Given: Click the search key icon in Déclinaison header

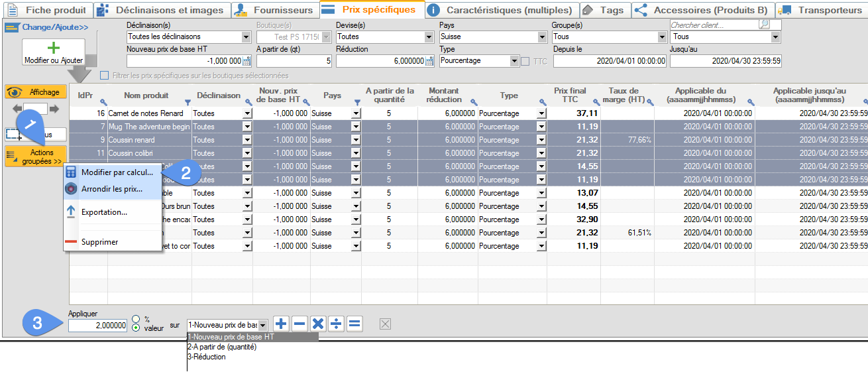Looking at the screenshot, I should (x=248, y=102).
